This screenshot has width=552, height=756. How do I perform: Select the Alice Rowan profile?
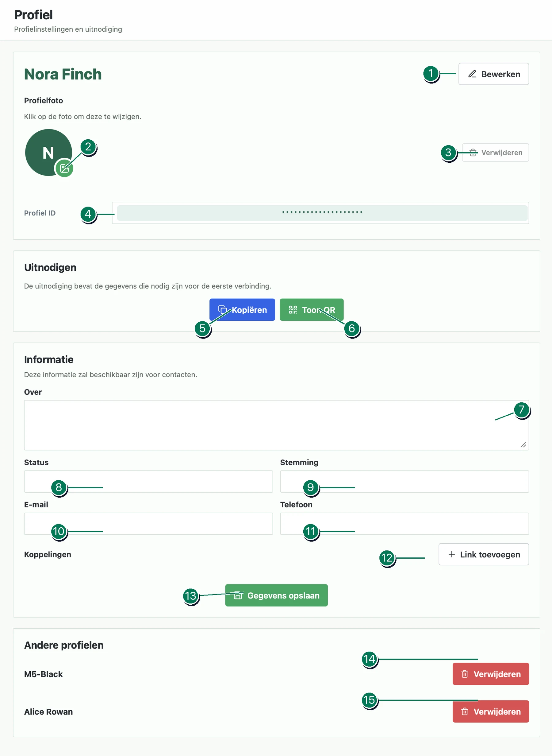click(x=48, y=711)
